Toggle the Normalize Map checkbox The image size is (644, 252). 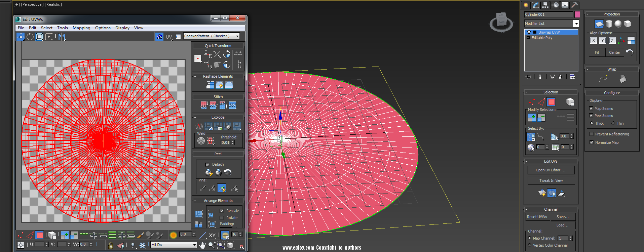(x=592, y=142)
